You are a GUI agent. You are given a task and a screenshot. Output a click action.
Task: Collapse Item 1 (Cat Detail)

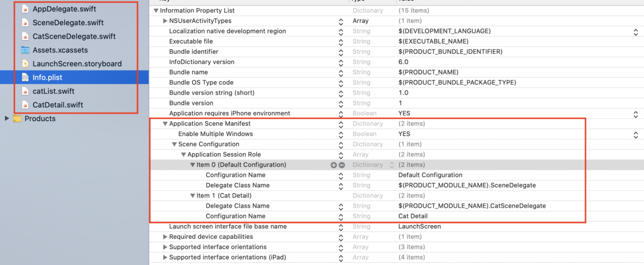point(193,196)
